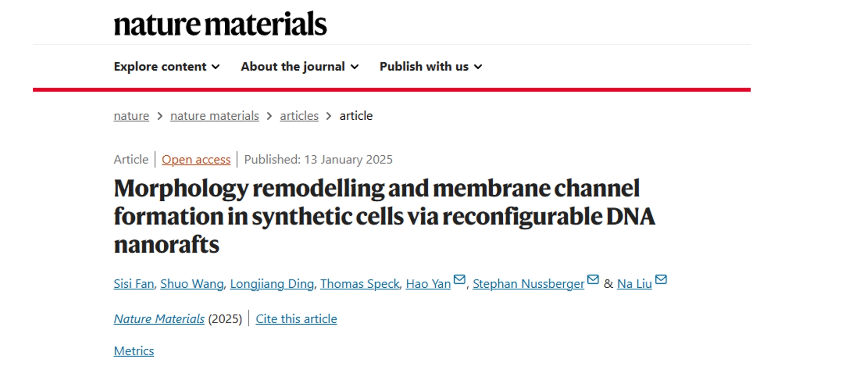Open author Sisi Fan's details
The width and height of the screenshot is (868, 366).
point(134,284)
